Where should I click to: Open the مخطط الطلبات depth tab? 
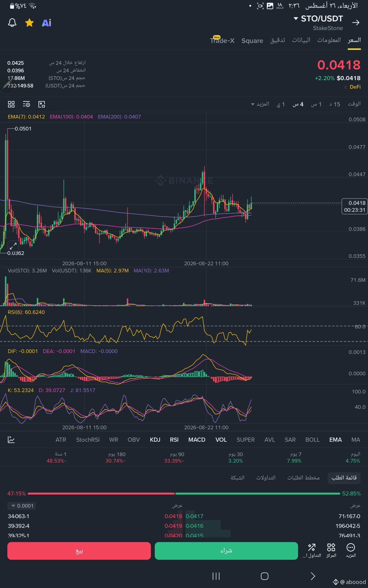[x=304, y=478]
